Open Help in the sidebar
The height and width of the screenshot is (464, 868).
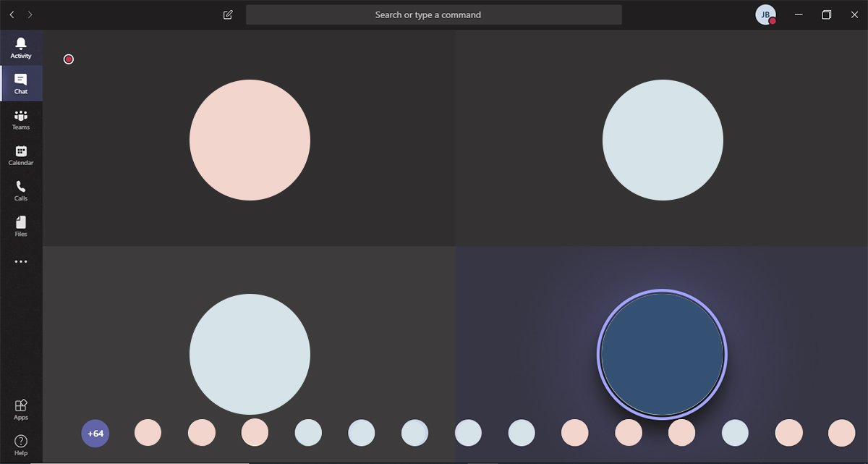[x=21, y=444]
